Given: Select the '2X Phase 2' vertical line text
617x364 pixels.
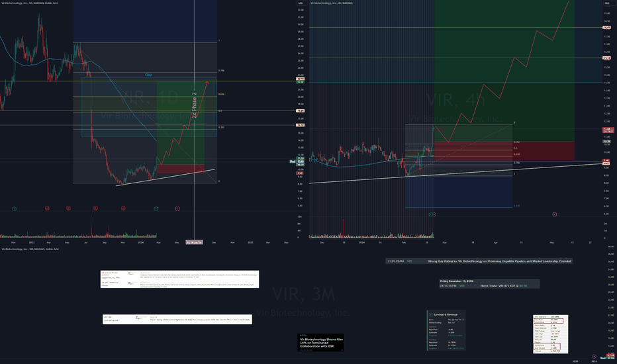Looking at the screenshot, I should coord(194,105).
